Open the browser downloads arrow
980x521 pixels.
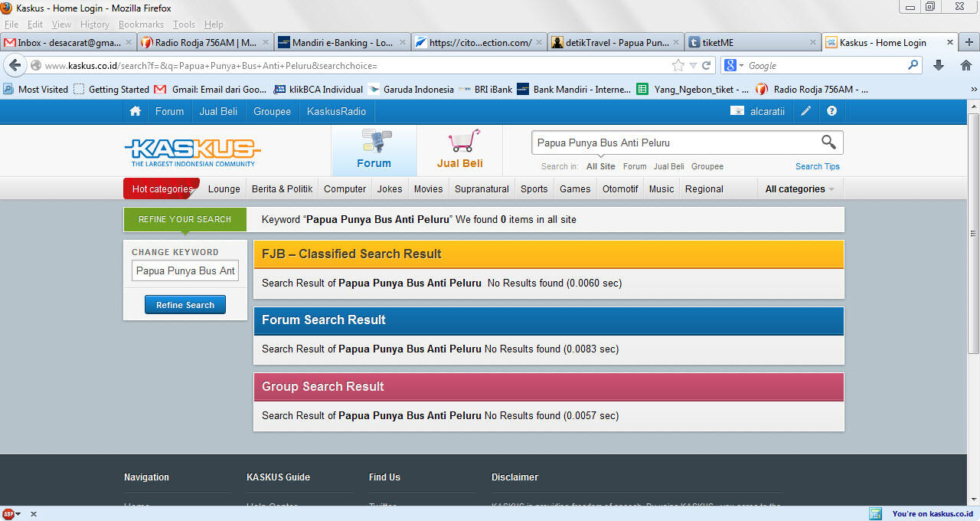click(x=939, y=65)
